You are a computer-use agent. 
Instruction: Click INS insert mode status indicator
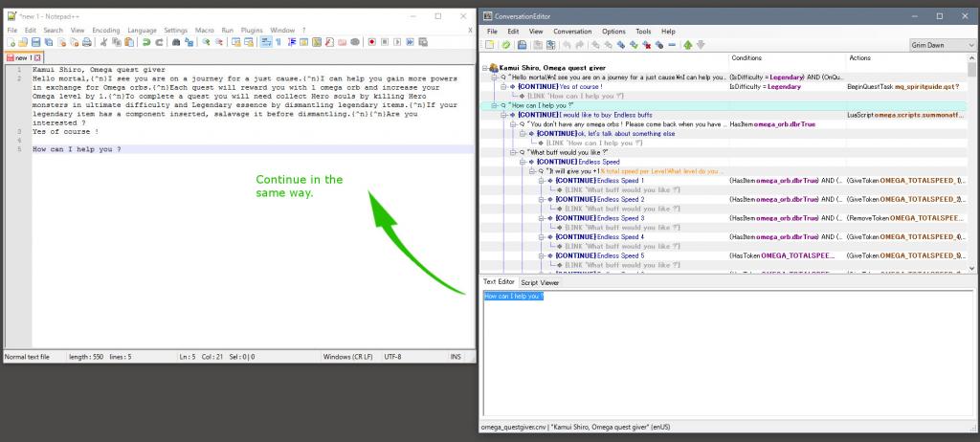click(x=456, y=357)
